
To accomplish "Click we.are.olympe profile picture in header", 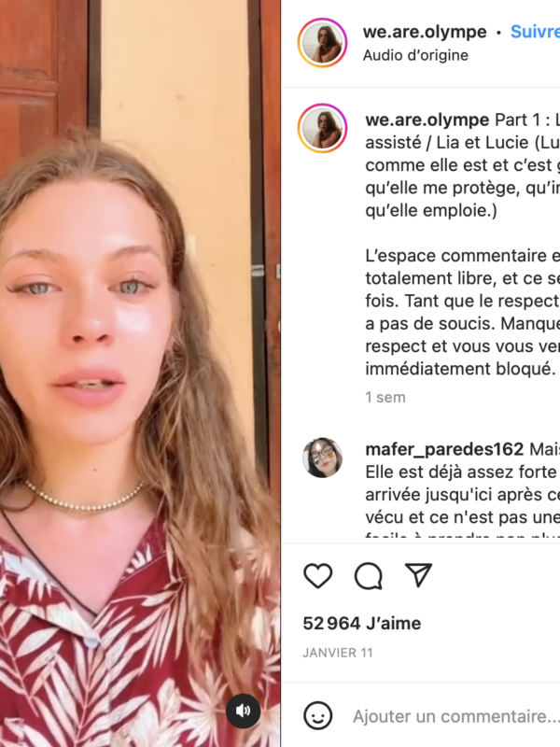I will (x=322, y=43).
